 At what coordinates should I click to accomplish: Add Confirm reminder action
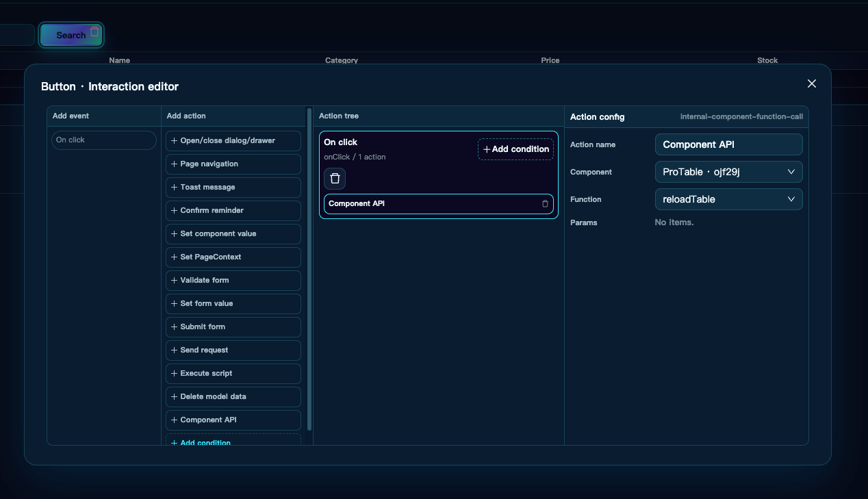pyautogui.click(x=233, y=211)
